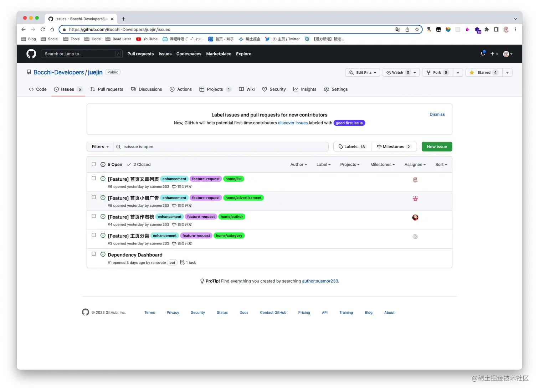Close the Issues browser tab
This screenshot has height=392, width=539.
coord(112,19)
